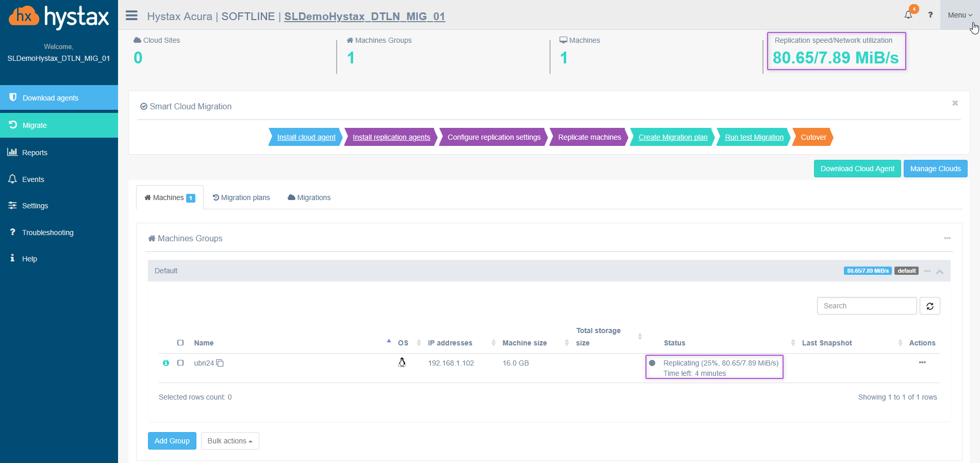This screenshot has width=980, height=463.
Task: Click the green info icon on ubn24 row
Action: [166, 363]
